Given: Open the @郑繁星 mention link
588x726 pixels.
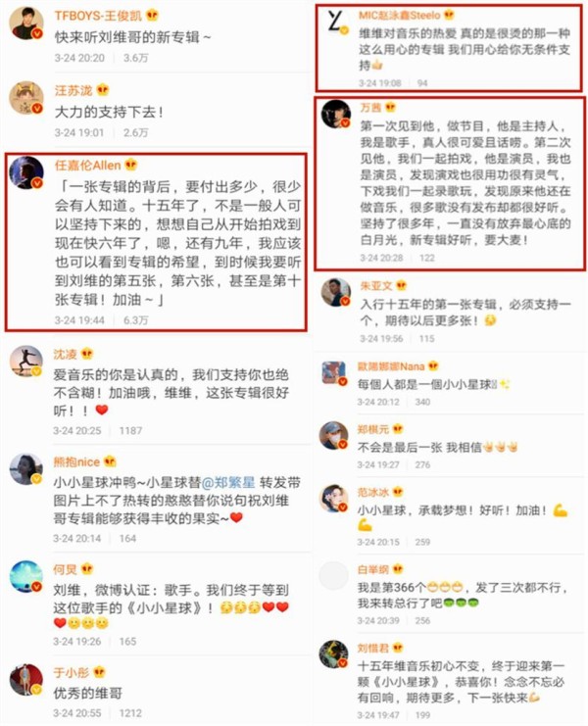Looking at the screenshot, I should pos(228,482).
